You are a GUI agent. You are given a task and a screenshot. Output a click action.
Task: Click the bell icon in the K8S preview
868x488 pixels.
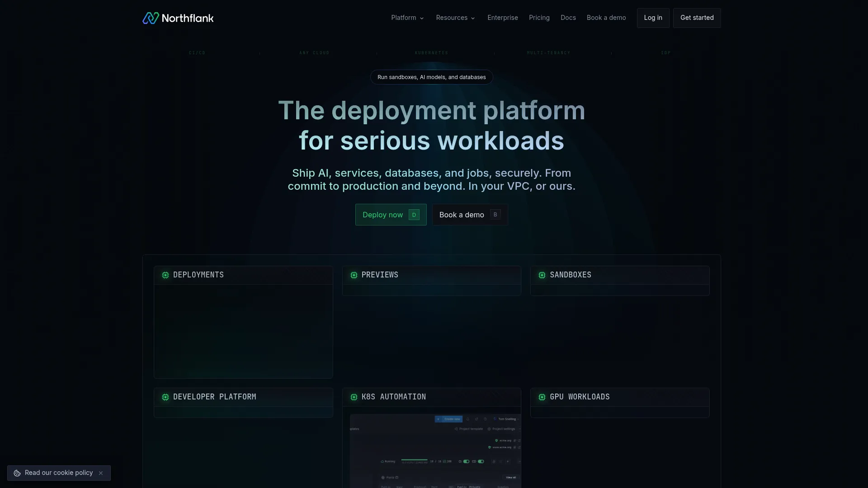click(468, 419)
